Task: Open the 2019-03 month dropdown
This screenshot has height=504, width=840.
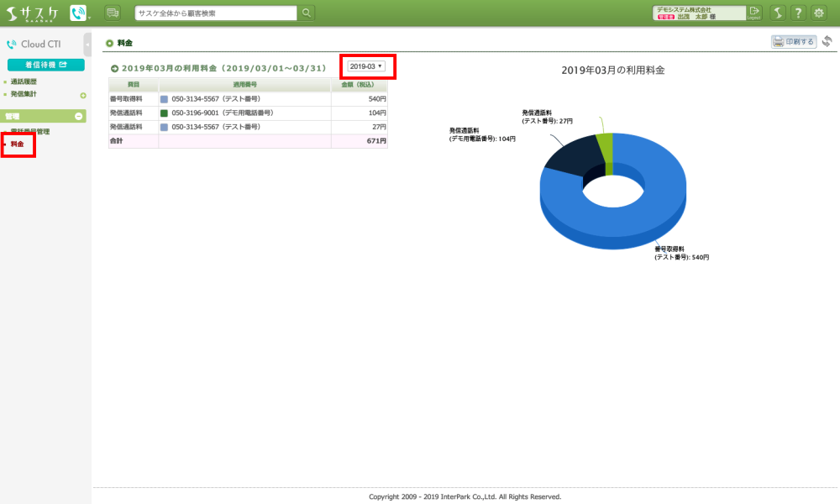Action: (x=366, y=66)
